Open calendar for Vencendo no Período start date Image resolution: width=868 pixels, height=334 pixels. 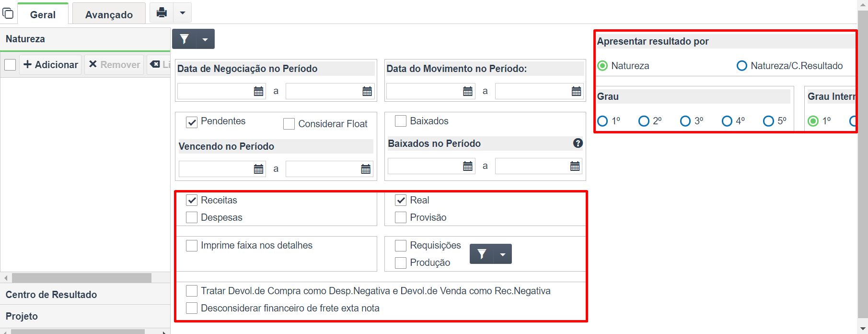click(x=258, y=169)
